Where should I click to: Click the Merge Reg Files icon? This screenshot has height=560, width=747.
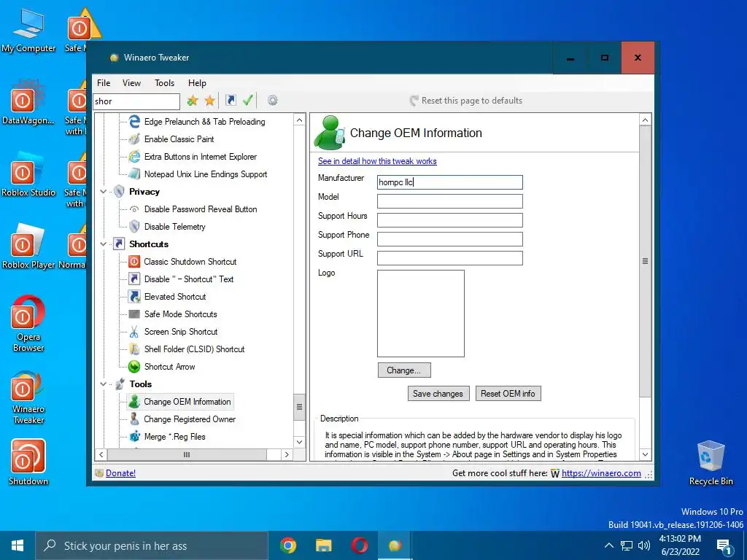pos(135,437)
